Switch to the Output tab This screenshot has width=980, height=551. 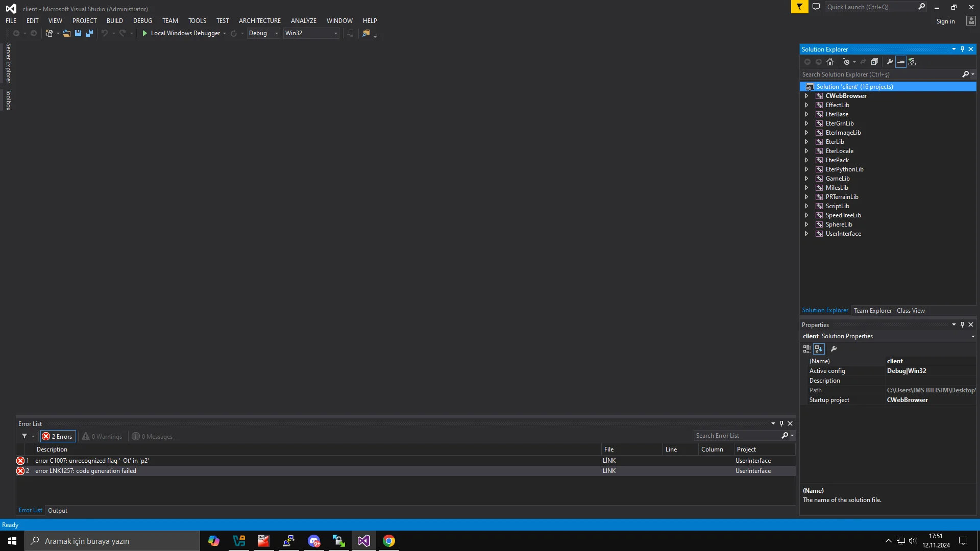point(58,511)
